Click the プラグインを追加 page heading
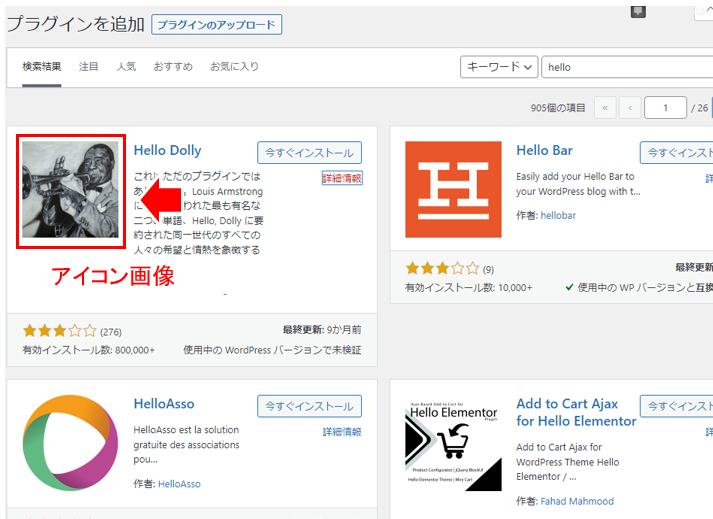 [x=75, y=24]
